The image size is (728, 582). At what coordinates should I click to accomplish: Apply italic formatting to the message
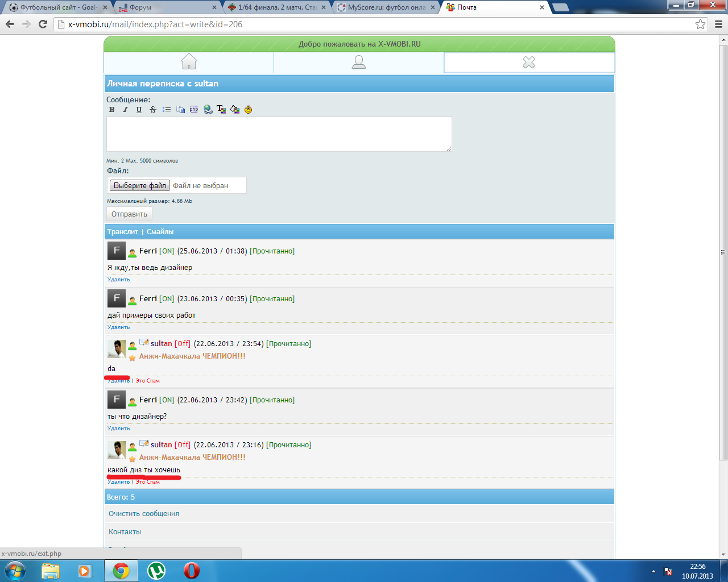click(x=126, y=110)
